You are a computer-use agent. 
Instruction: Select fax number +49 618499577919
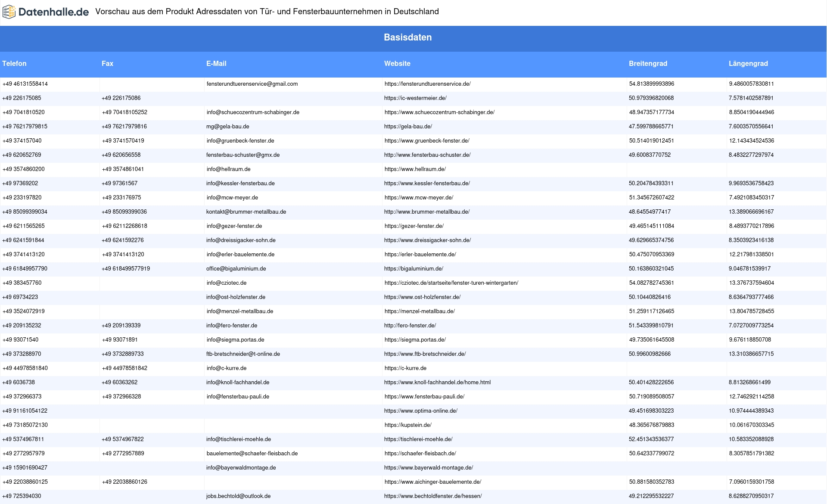[x=126, y=269]
